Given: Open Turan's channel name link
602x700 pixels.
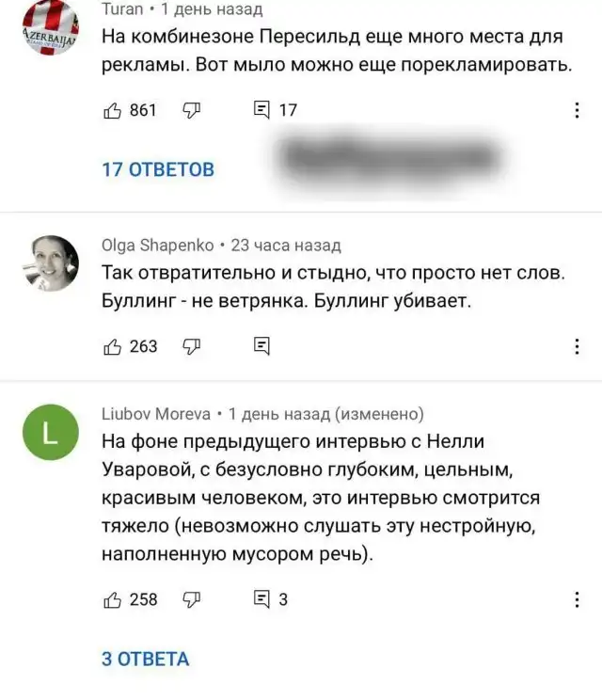Looking at the screenshot, I should (x=122, y=9).
